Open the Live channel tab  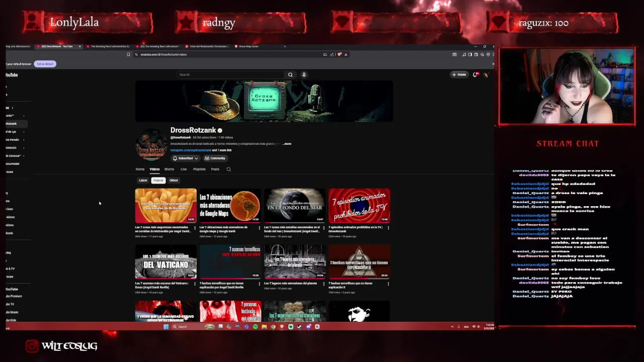coord(184,169)
